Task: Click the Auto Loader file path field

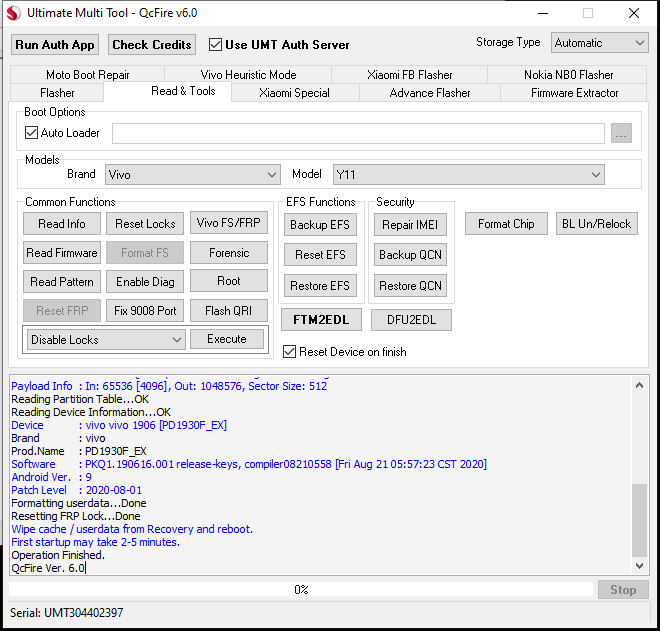Action: point(358,133)
